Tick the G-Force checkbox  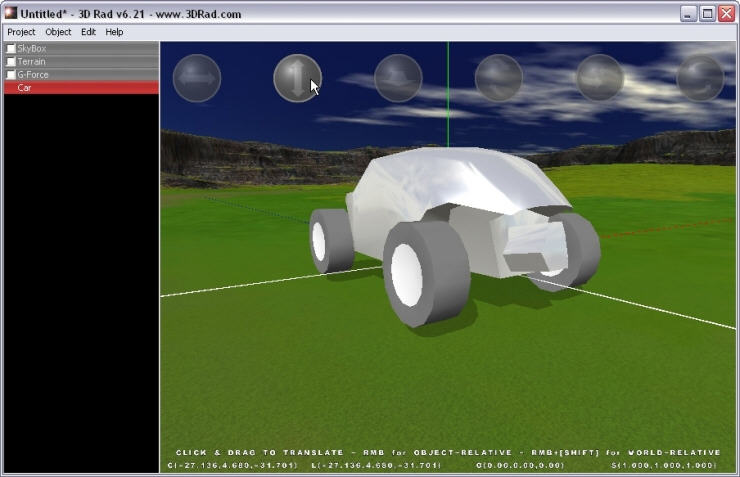pos(11,74)
